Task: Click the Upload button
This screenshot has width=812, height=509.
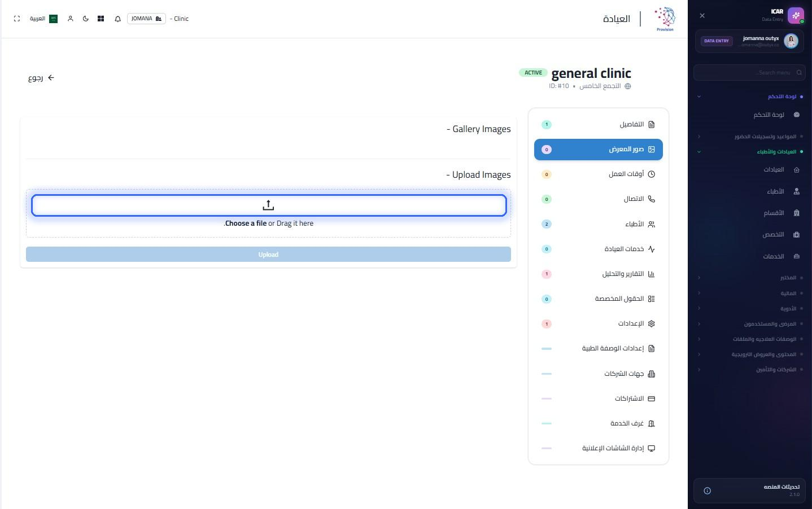Action: tap(268, 254)
